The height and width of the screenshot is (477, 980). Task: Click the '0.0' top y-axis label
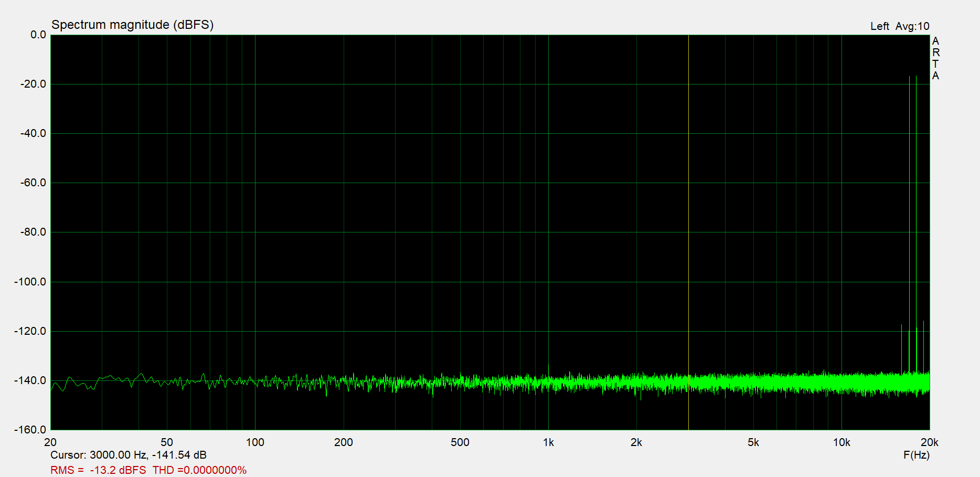[38, 35]
